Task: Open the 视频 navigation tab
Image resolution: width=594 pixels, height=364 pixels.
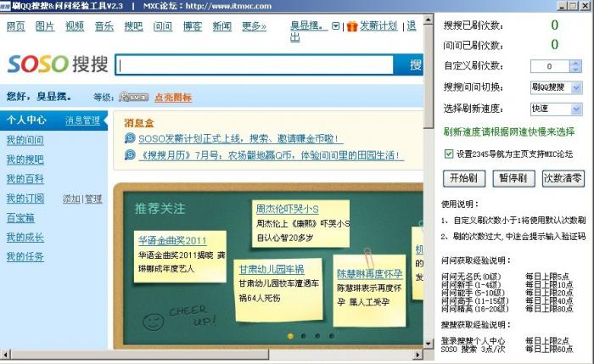Action: click(75, 26)
